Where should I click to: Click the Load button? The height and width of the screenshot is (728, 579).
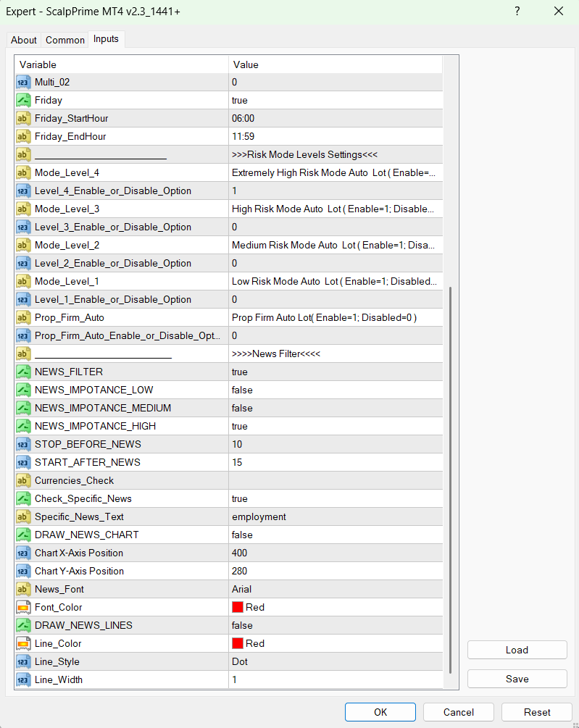tap(517, 650)
